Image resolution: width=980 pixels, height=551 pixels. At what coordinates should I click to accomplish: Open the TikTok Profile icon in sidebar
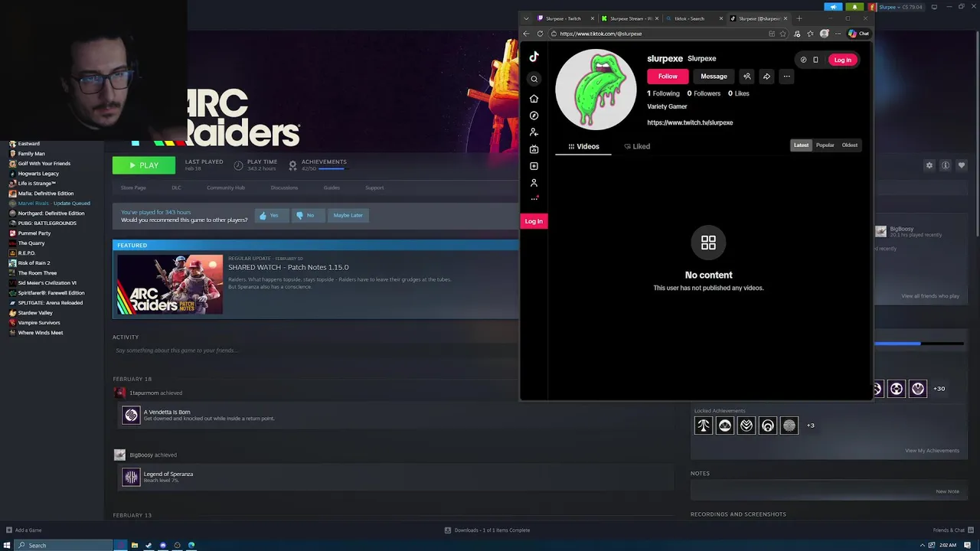534,183
